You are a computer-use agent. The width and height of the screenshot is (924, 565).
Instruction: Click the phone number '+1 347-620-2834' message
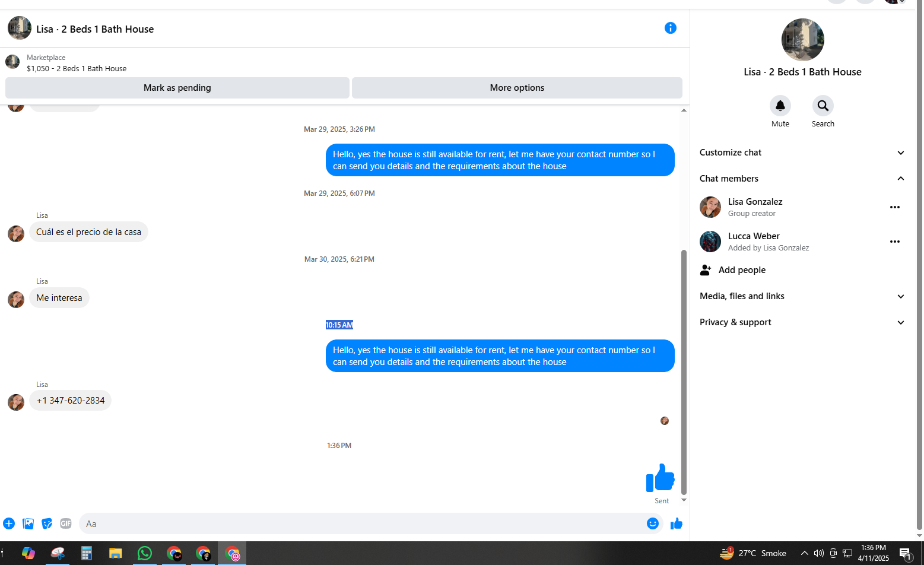point(71,401)
